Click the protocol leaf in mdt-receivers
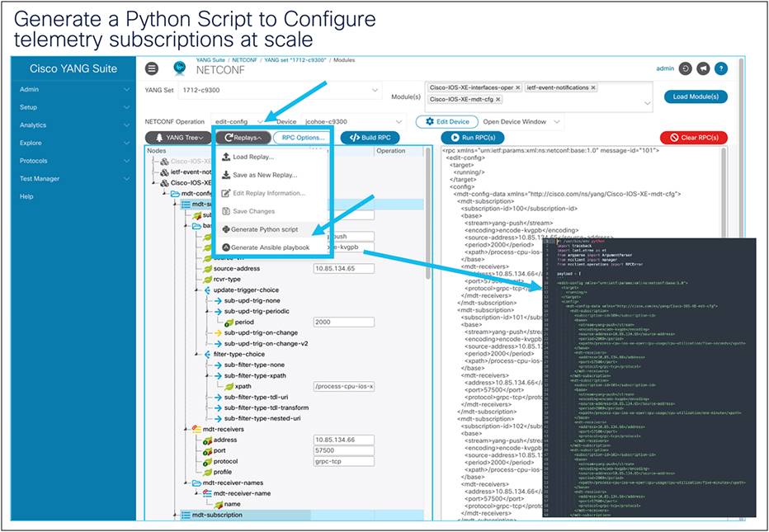This screenshot has height=532, width=769. pos(225,462)
